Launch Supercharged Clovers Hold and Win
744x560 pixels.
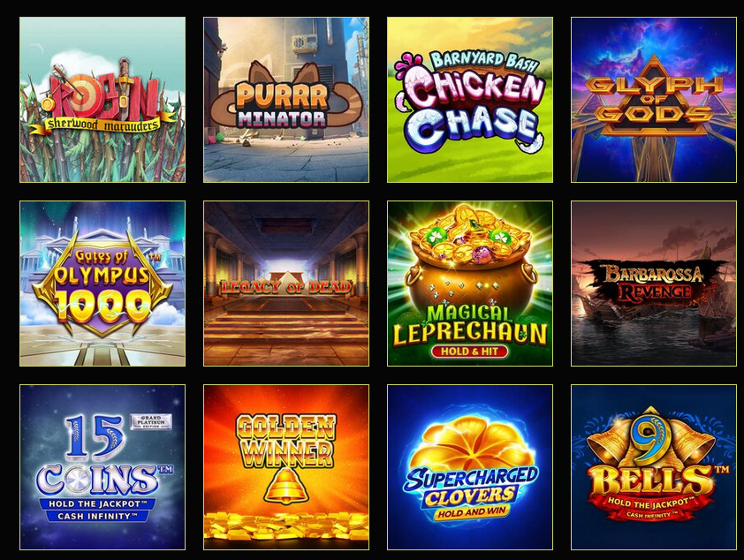(x=470, y=467)
